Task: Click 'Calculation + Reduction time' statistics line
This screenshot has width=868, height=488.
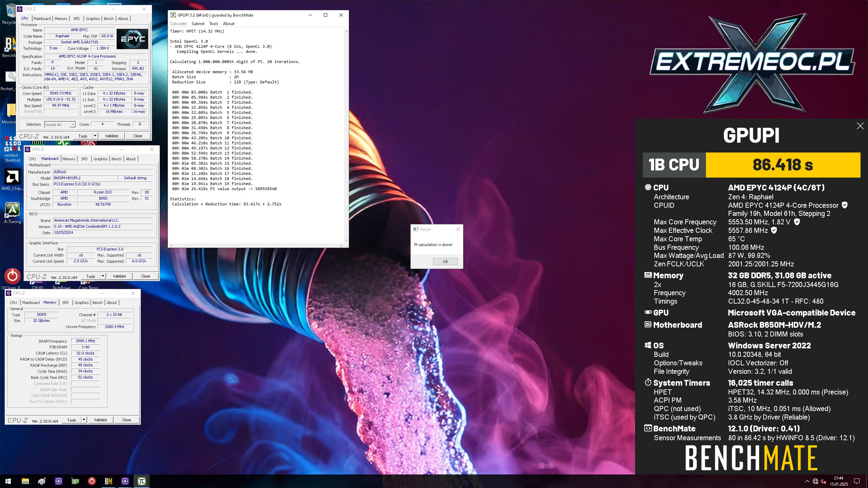Action: tap(226, 204)
